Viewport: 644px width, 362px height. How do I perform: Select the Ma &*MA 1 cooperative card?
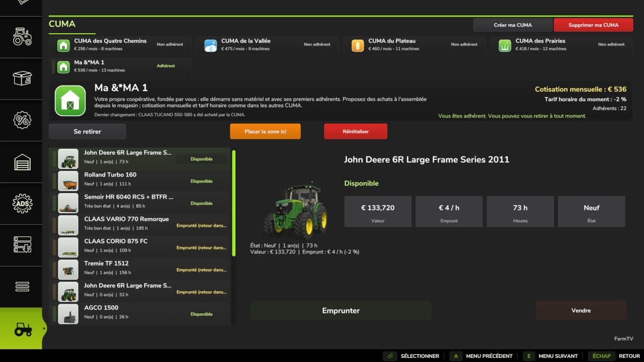(120, 66)
